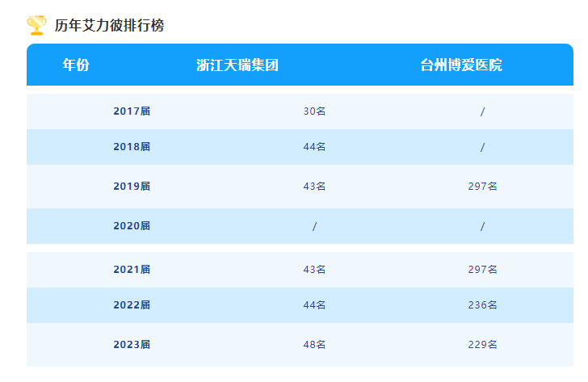Viewport: 588px width, 382px height.
Task: Click the 43名 cell in 2021届 row
Action: (315, 270)
